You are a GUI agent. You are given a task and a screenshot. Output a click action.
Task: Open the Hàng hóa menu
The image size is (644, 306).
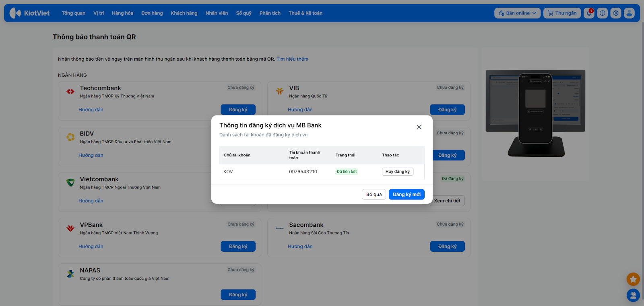122,13
